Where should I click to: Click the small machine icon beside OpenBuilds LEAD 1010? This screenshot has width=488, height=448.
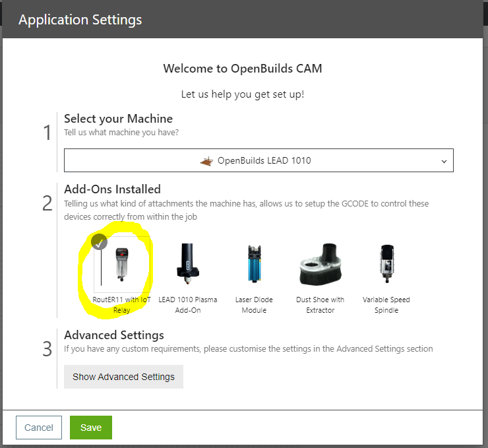pos(207,160)
